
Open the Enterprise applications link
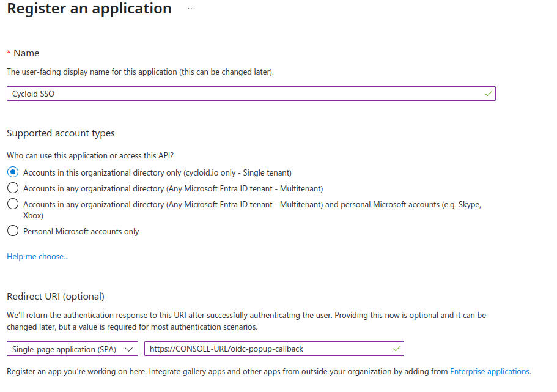point(490,371)
